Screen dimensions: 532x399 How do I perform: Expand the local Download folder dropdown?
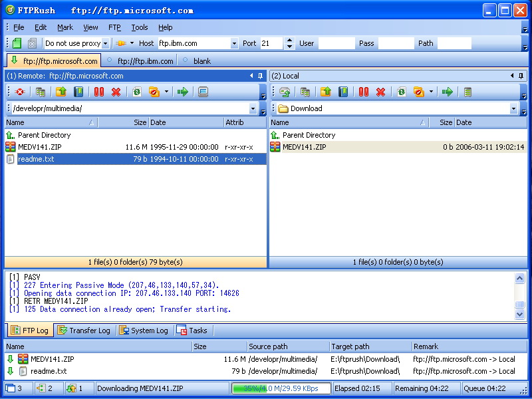[513, 108]
